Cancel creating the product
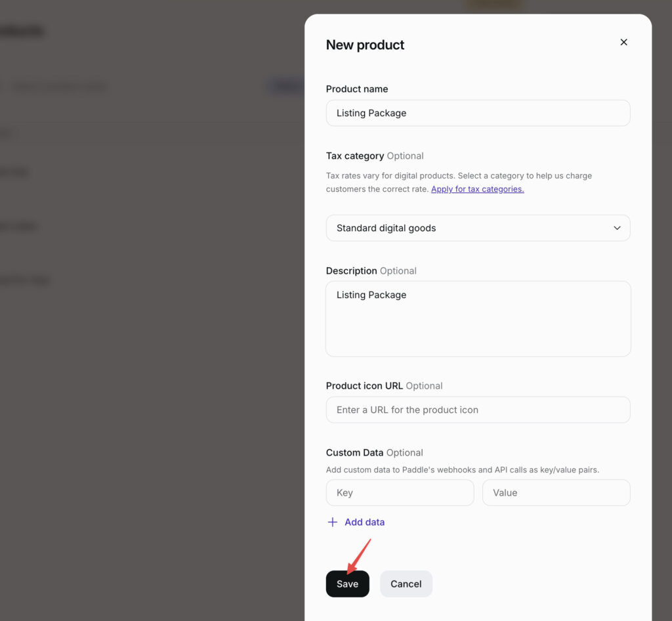This screenshot has width=672, height=621. coord(406,584)
